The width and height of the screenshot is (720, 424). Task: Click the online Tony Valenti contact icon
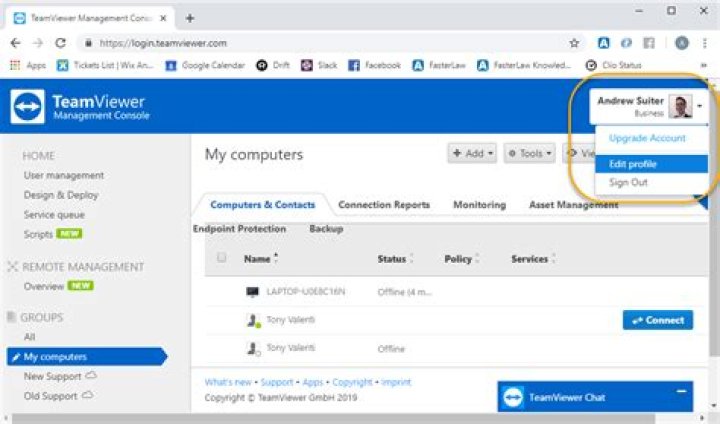(253, 320)
